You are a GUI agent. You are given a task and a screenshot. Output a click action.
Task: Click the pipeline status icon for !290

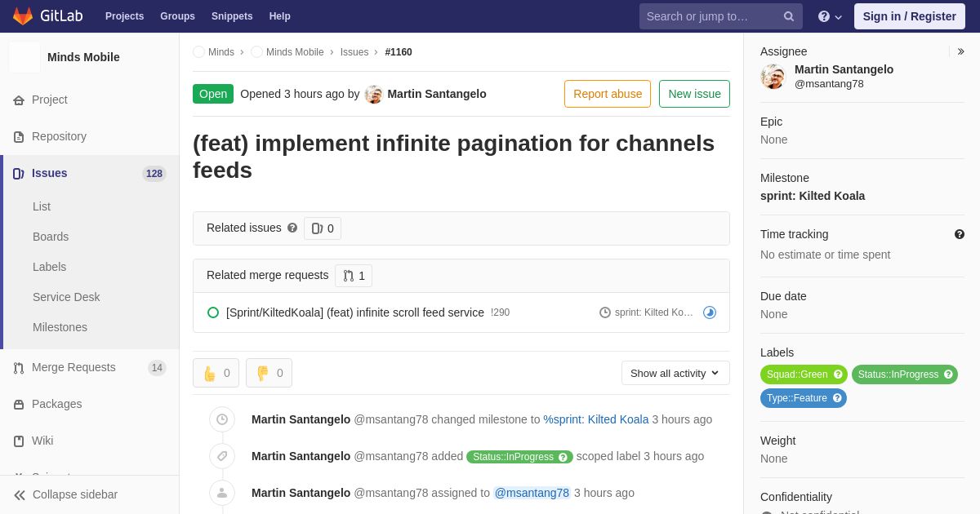click(710, 312)
